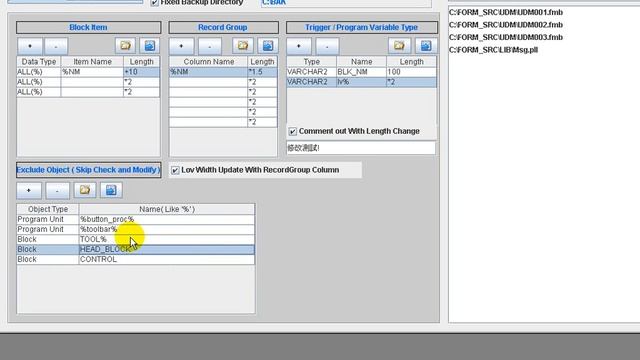Image resolution: width=640 pixels, height=360 pixels.
Task: Click Length header in Record Group table
Action: pyautogui.click(x=262, y=62)
